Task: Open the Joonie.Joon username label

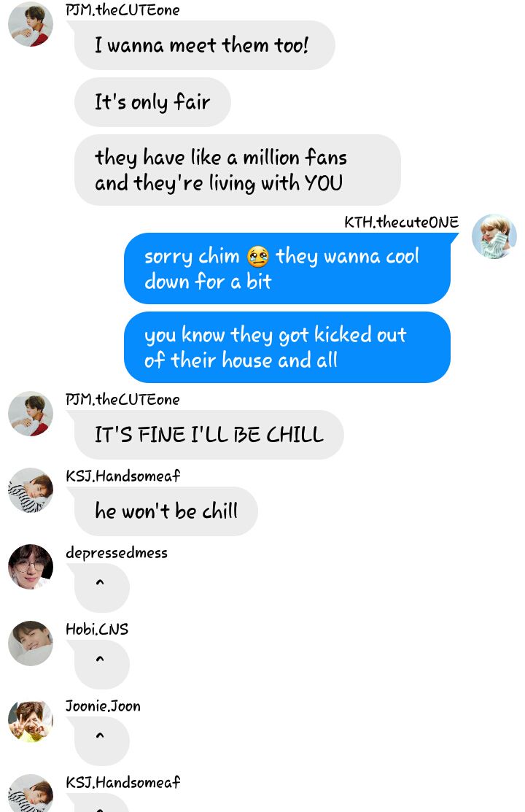Action: (103, 705)
